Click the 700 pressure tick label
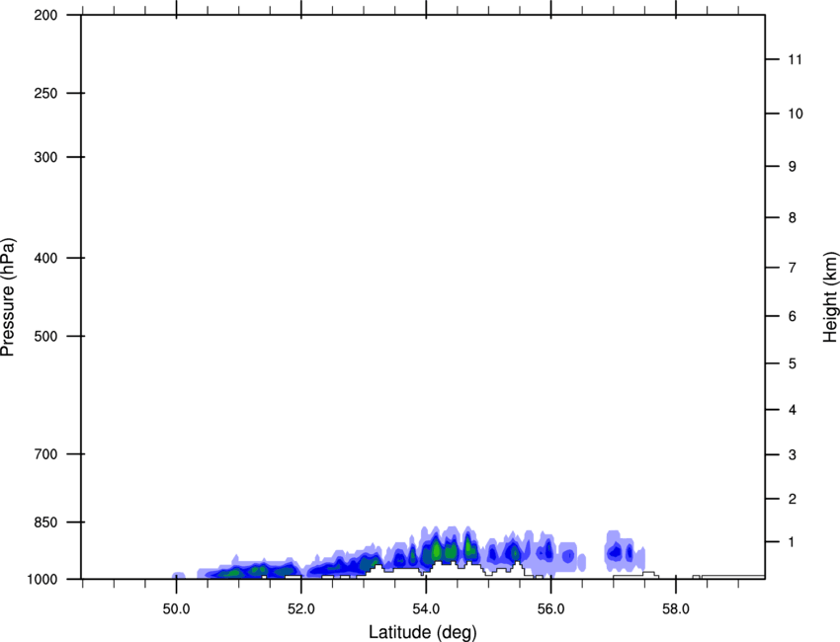This screenshot has width=840, height=642. pos(45,454)
